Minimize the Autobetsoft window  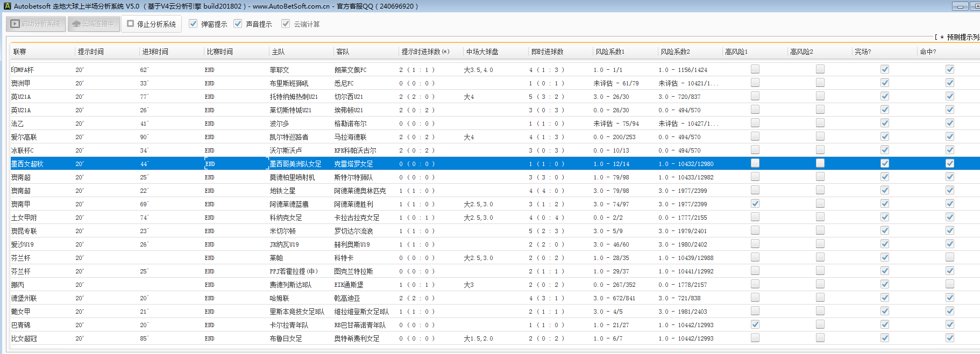point(960,6)
